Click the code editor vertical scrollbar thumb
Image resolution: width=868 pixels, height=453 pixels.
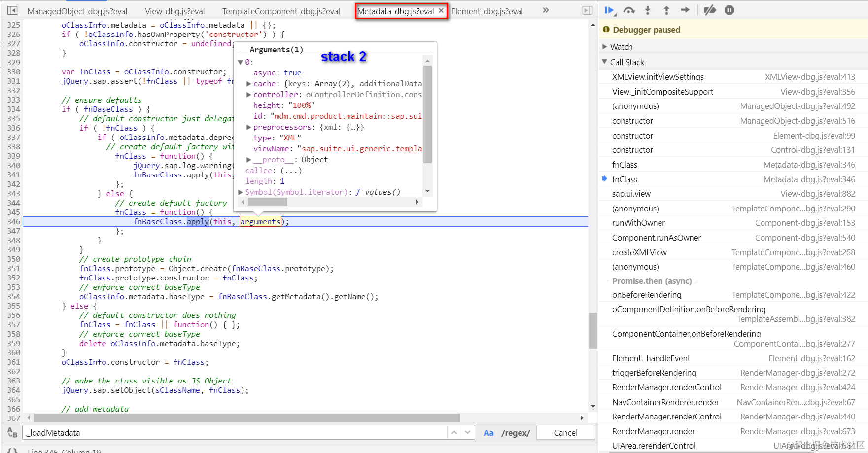[x=593, y=330]
